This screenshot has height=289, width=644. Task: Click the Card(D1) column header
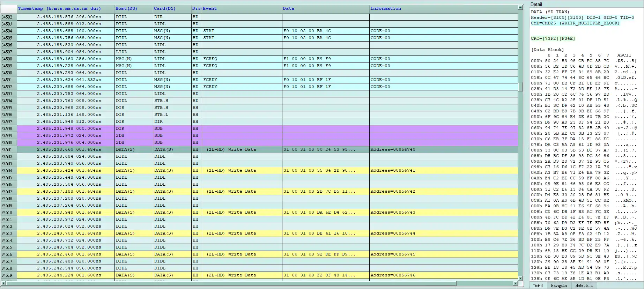pos(165,8)
